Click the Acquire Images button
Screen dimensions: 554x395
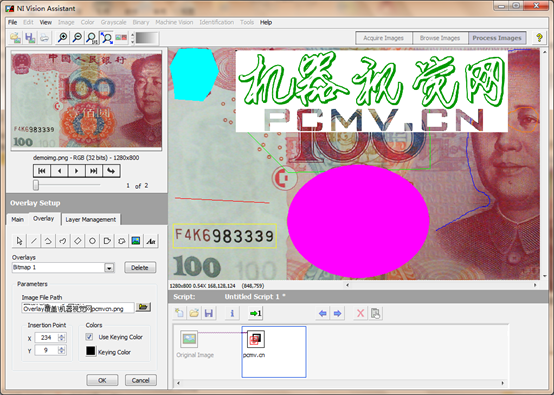[384, 38]
